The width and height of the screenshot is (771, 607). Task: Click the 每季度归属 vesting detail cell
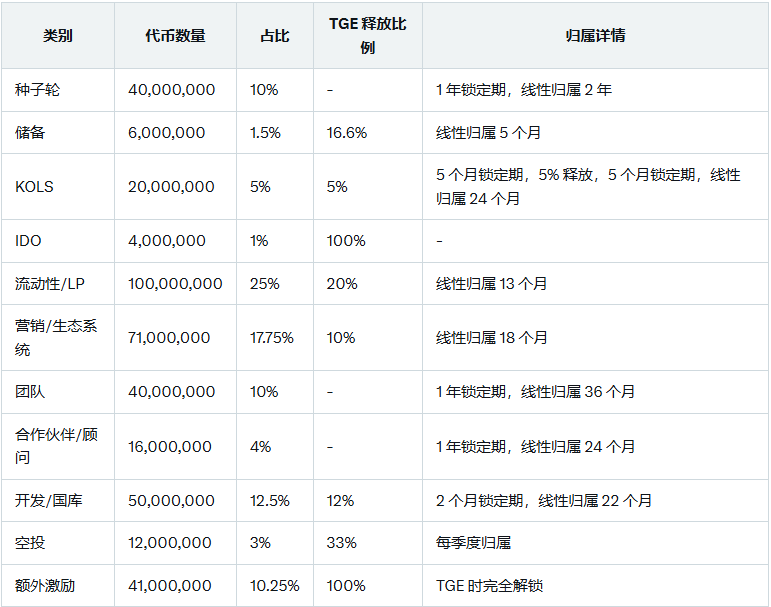coord(595,543)
